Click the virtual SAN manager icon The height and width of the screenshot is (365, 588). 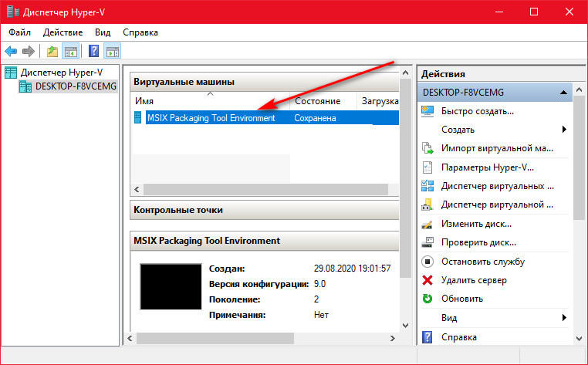[x=427, y=204]
